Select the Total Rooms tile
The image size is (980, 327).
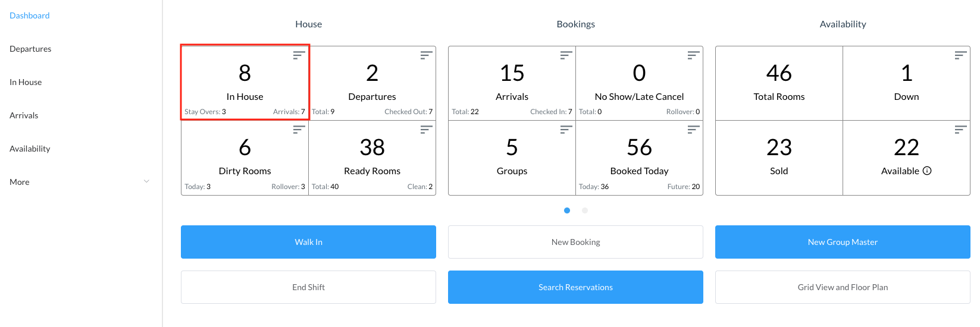[779, 83]
